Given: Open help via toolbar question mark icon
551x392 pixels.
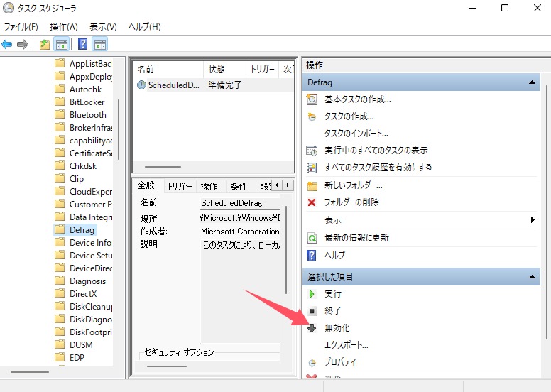Looking at the screenshot, I should pos(82,44).
